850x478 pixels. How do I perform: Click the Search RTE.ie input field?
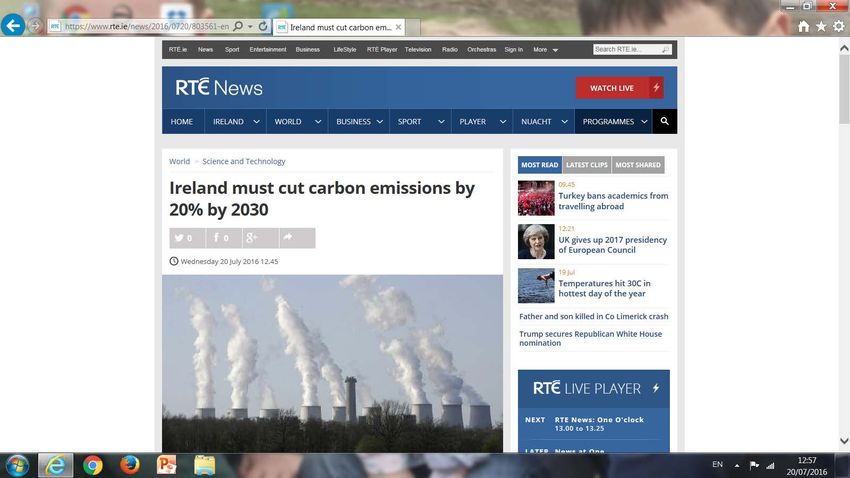point(627,49)
